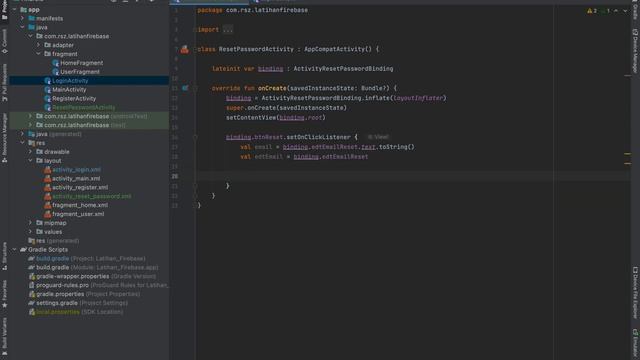Screen dimensions: 640x360
Task: Collapse the main com.rsz.latihanfirebase package
Action: (x=31, y=36)
